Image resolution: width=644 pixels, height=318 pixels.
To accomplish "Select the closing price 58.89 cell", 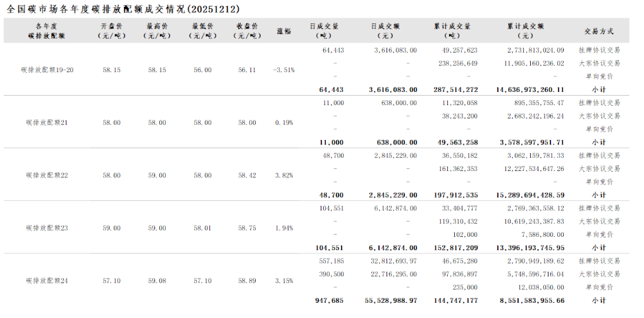I will [247, 280].
